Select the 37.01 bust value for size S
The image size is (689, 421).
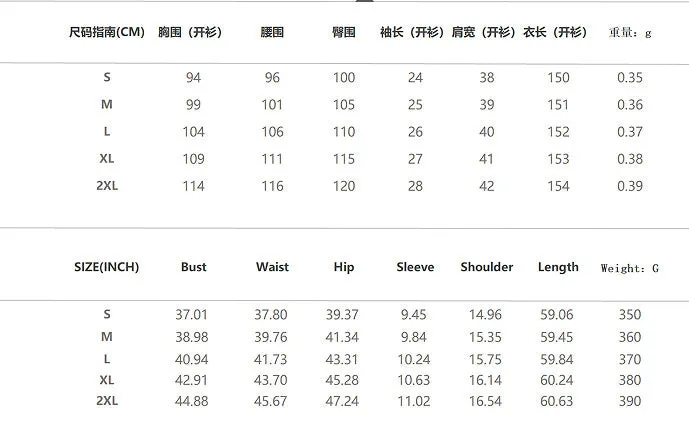[x=191, y=315]
